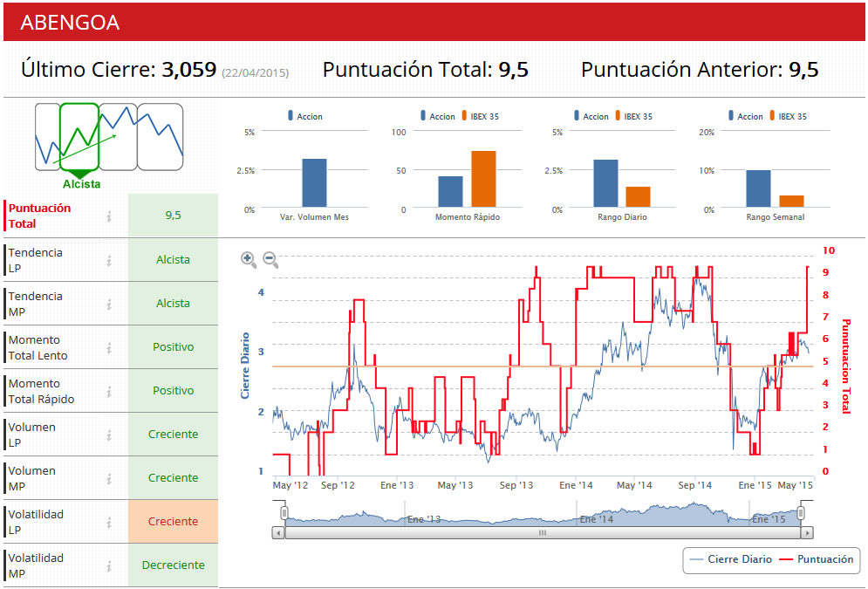868x589 pixels.
Task: Click the navigator scrollbar thumb grip
Action: [543, 533]
